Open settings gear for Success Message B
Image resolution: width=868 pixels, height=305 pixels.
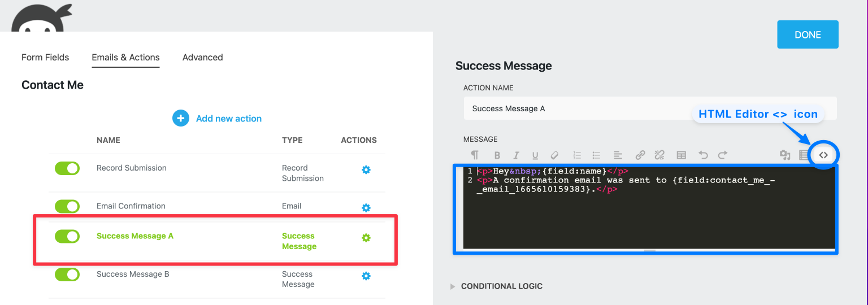tap(366, 276)
